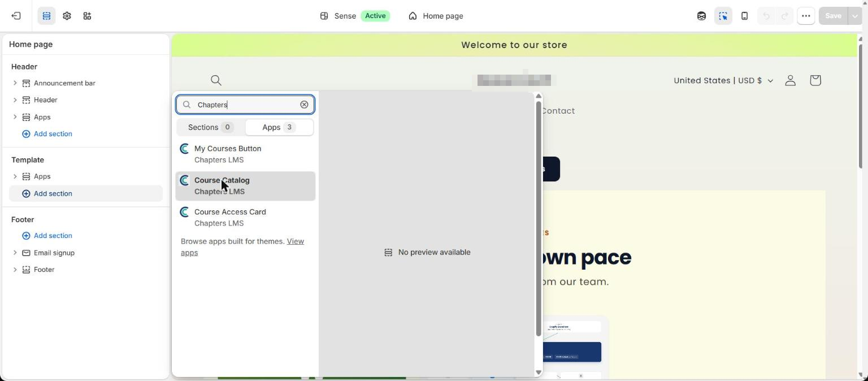Click the Save button
Screen dimensions: 868x381
833,16
